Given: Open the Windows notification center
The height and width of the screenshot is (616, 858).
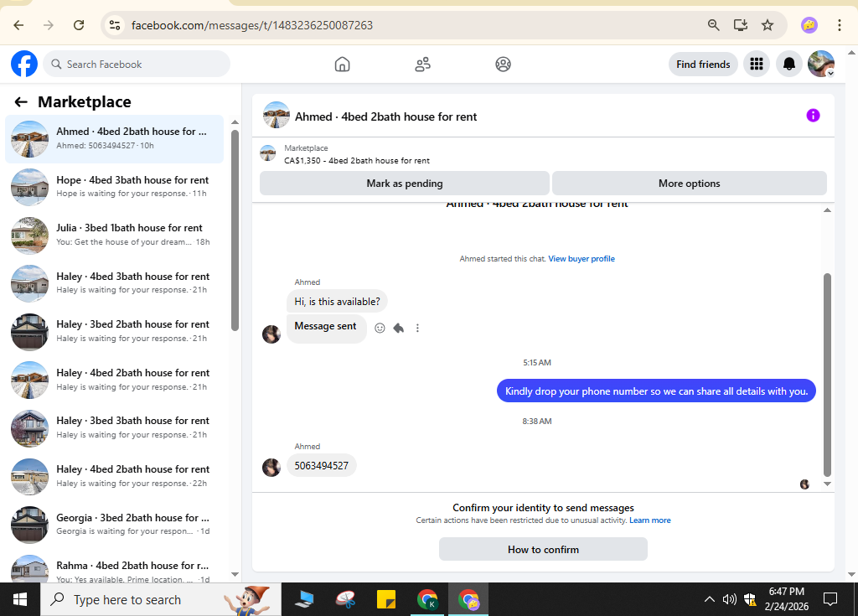Looking at the screenshot, I should [x=830, y=599].
